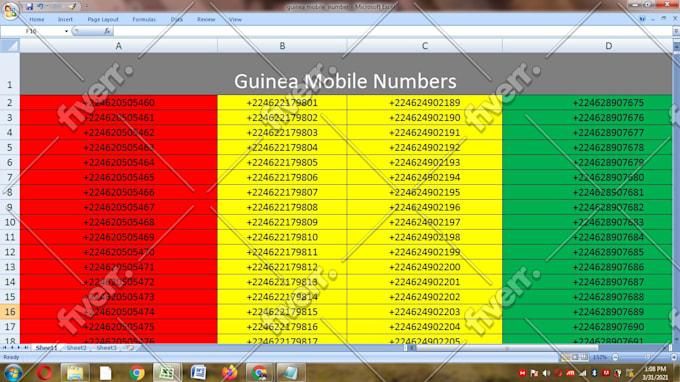Click inside the Name Box field
680x382 pixels.
coord(33,31)
